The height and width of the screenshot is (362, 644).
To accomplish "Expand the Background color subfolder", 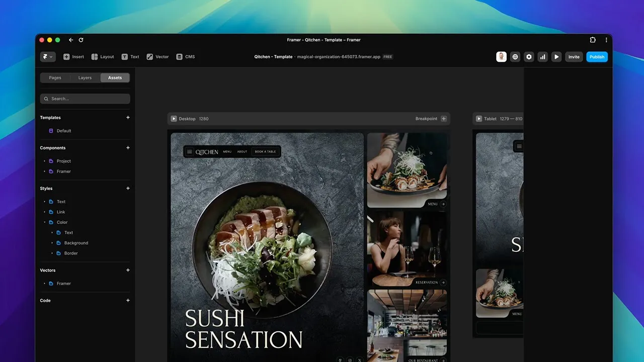I will (x=52, y=243).
